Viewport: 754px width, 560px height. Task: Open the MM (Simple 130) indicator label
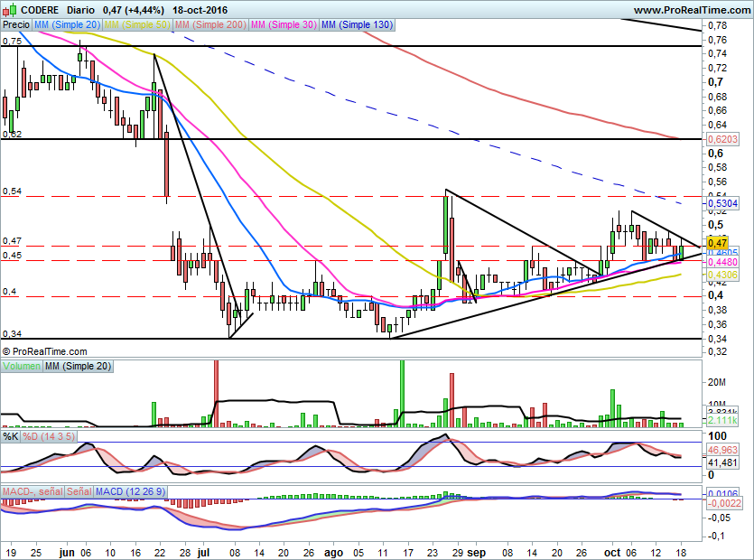(x=357, y=25)
